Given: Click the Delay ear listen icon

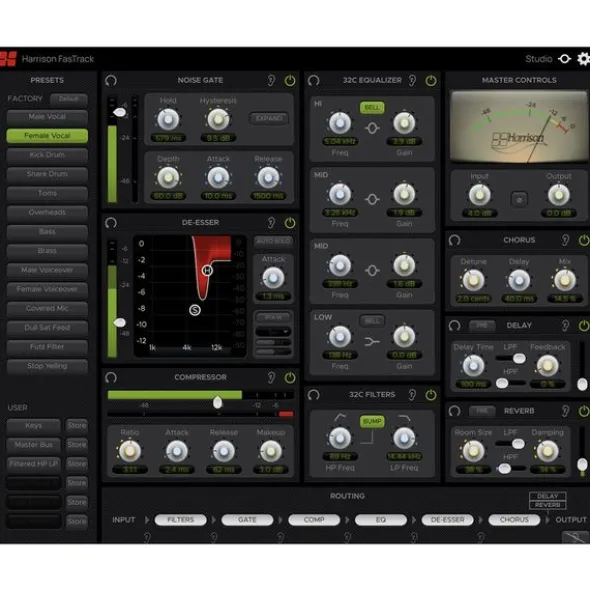Looking at the screenshot, I should 565,326.
